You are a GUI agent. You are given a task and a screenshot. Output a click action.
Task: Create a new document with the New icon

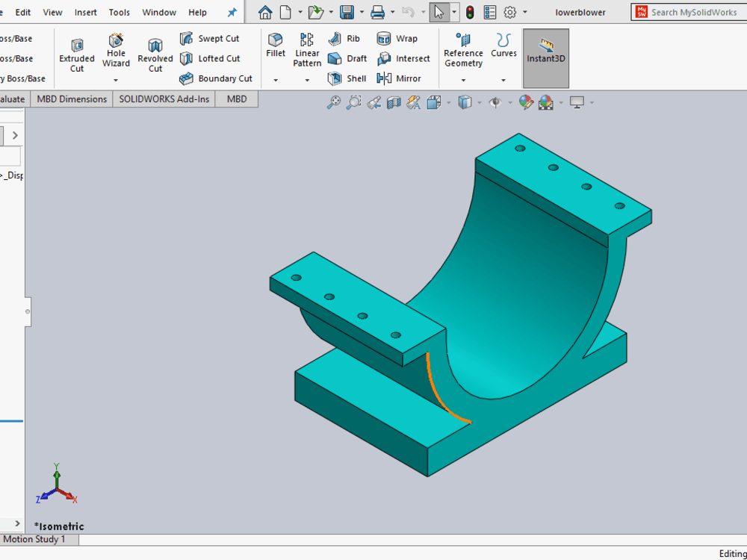(285, 13)
